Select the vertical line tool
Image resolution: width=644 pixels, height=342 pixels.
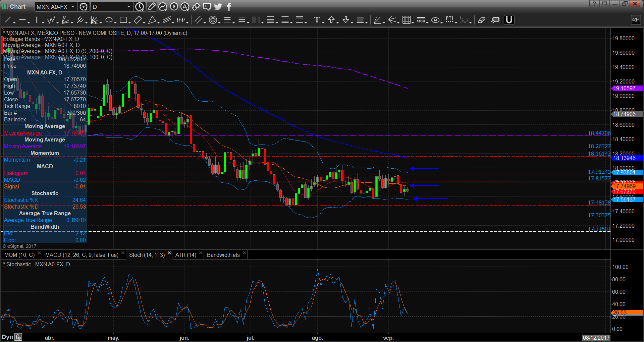[37, 20]
